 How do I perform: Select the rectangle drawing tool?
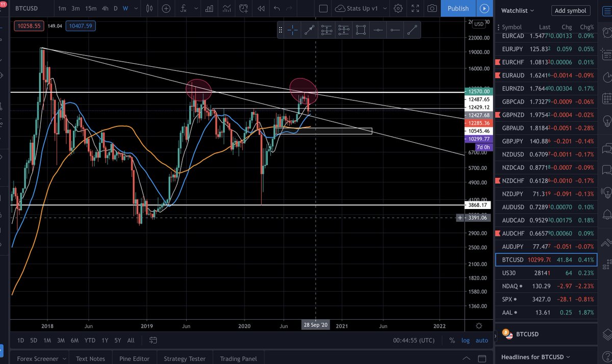point(361,31)
